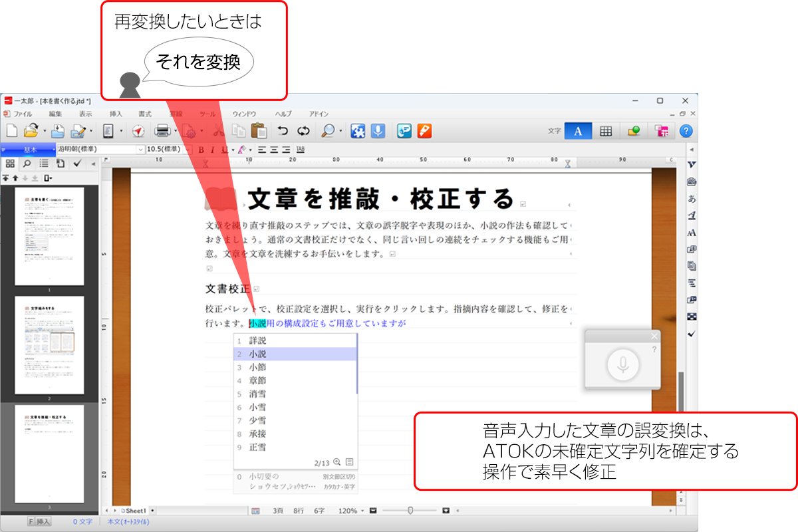Click the new blank document icon
Viewport: 798px width, 532px height.
[11, 131]
